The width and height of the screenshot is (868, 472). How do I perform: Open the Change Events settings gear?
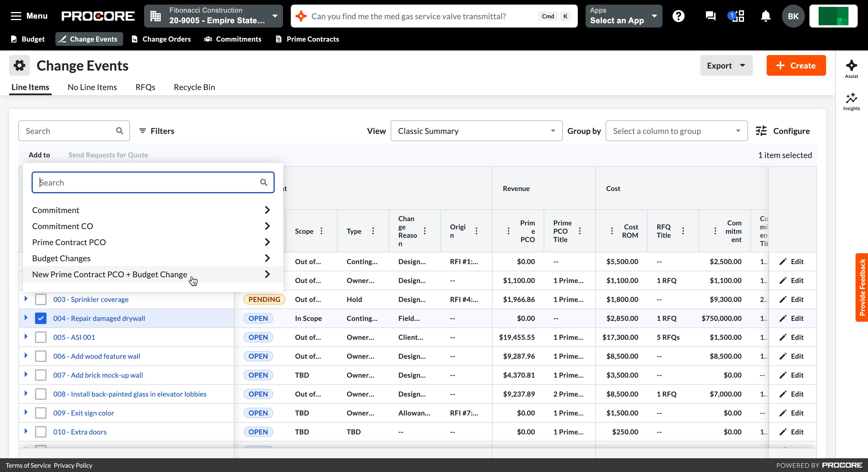pos(20,65)
